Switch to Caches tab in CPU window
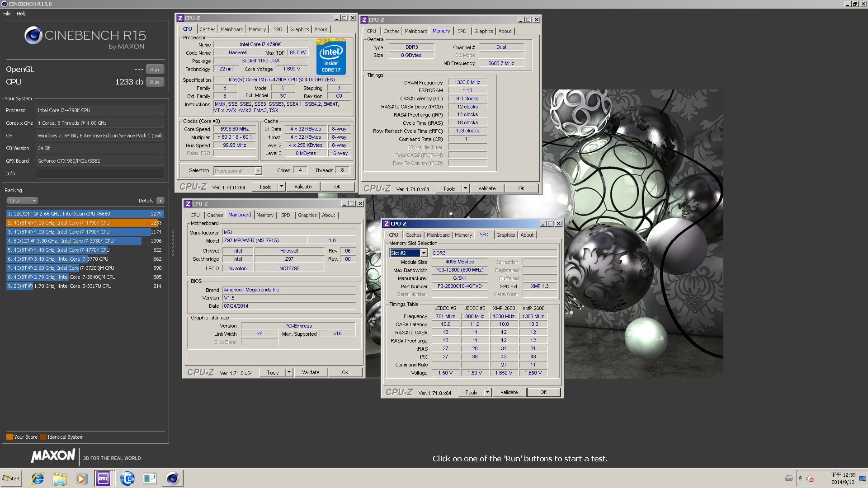Screen dimensions: 868x488 208,29
